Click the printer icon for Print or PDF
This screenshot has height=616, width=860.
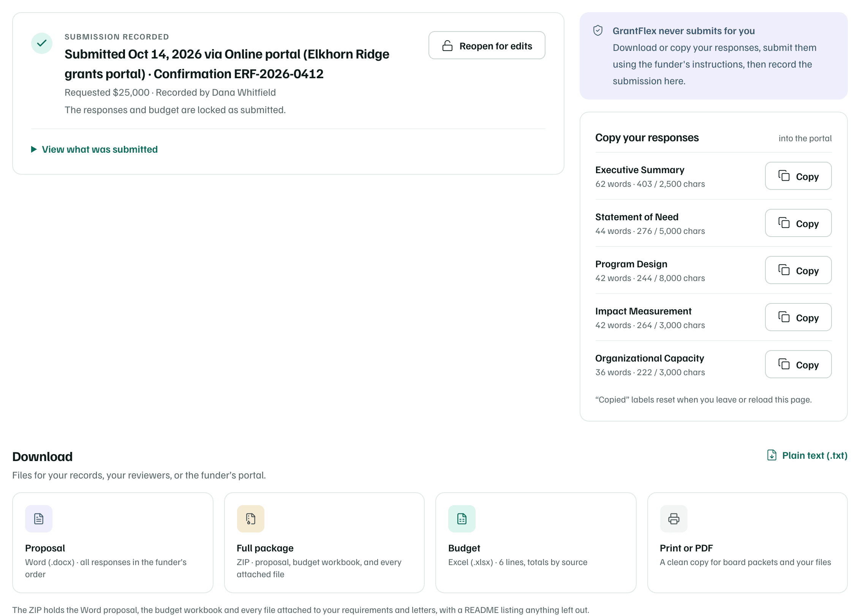pyautogui.click(x=674, y=519)
